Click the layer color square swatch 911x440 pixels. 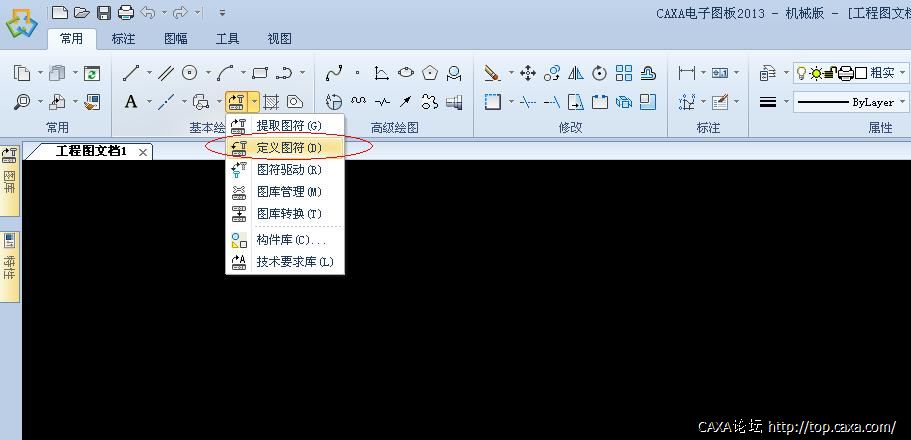pos(861,73)
